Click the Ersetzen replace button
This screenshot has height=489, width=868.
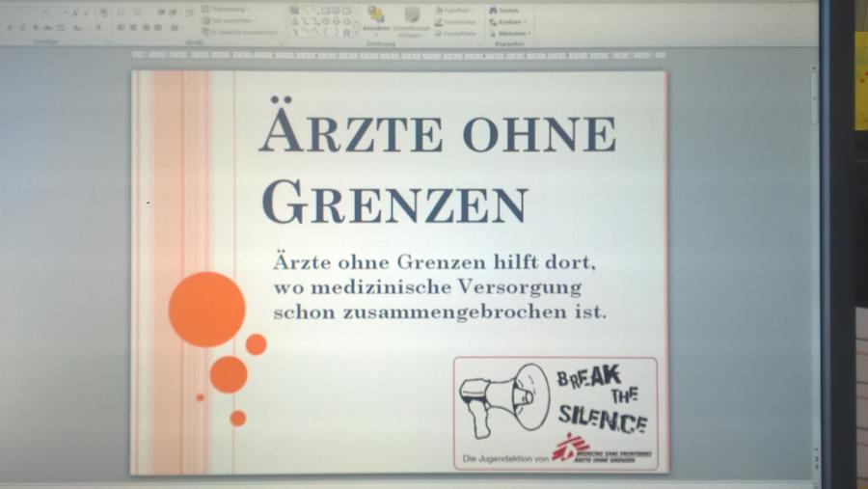pyautogui.click(x=507, y=21)
